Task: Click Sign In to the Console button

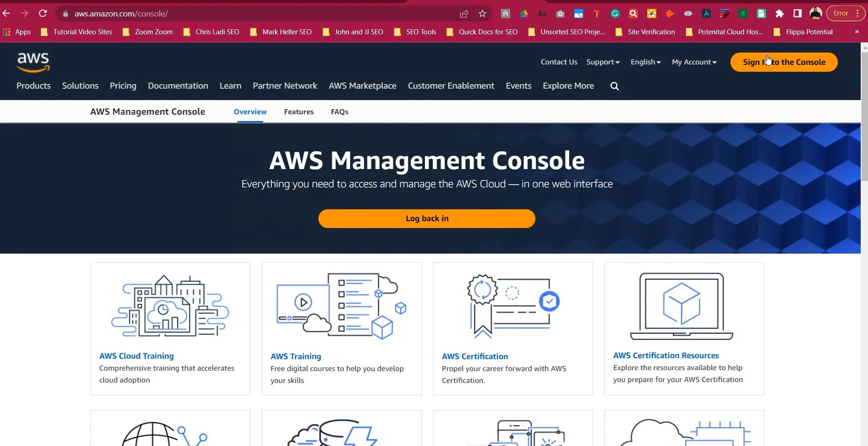Action: tap(784, 62)
